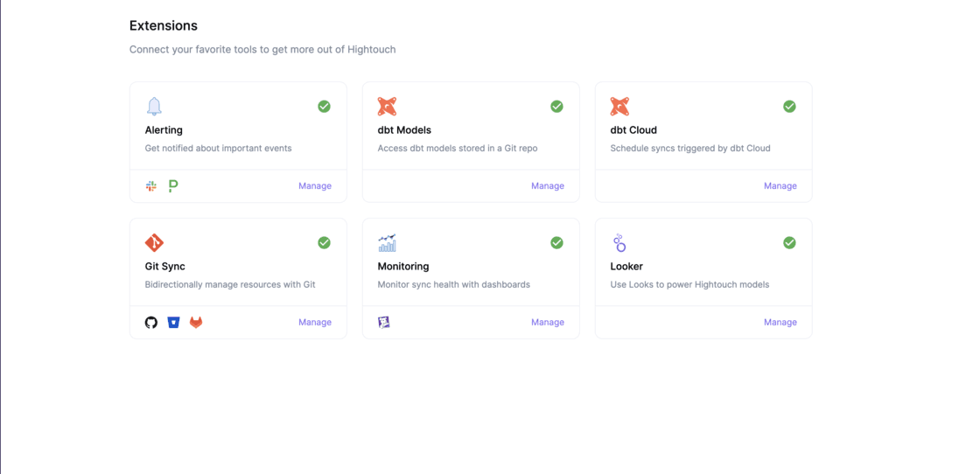Viewport: 980px width, 474px height.
Task: Click the Git Sync diamond icon
Action: [154, 242]
